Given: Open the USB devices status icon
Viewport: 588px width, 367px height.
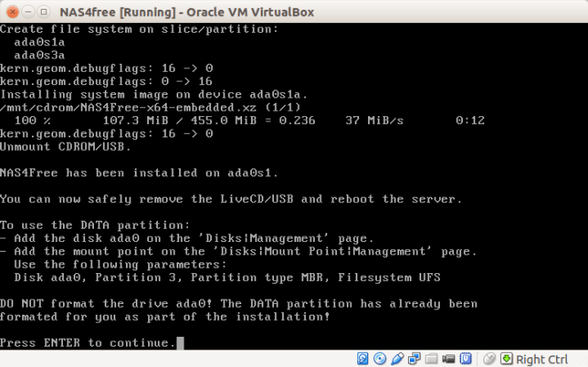Looking at the screenshot, I should point(397,358).
